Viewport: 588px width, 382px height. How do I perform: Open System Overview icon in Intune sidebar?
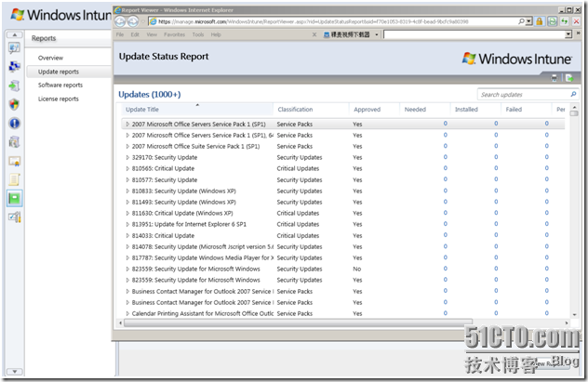click(x=14, y=48)
